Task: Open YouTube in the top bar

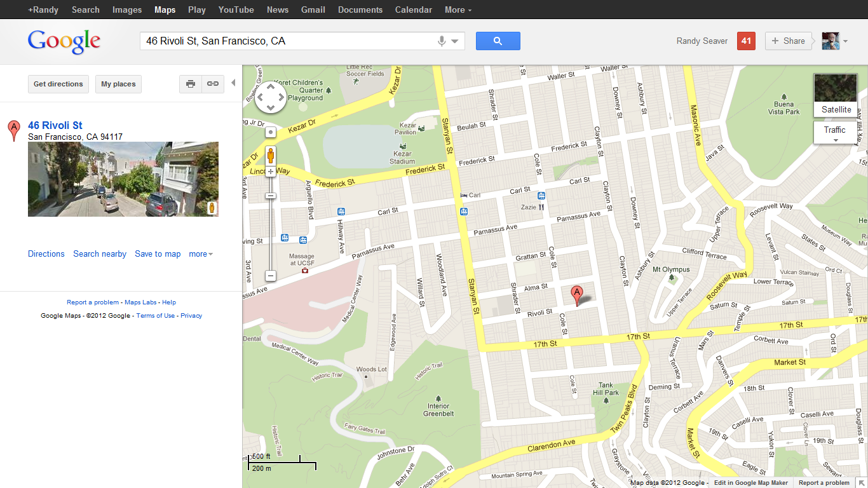Action: [x=236, y=10]
